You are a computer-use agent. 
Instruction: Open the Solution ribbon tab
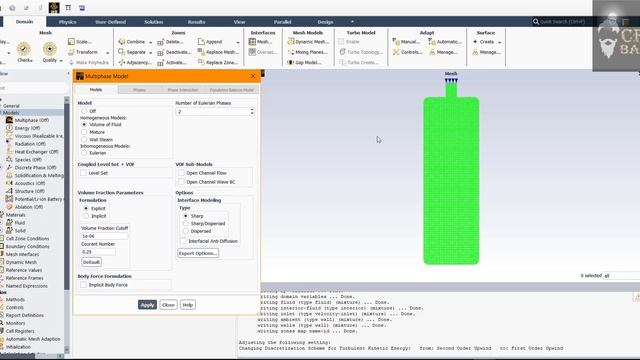[x=154, y=22]
